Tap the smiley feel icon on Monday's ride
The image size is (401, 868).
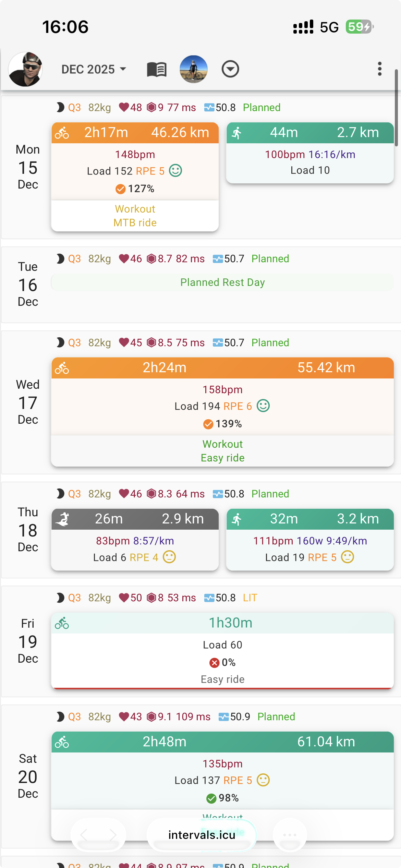[175, 171]
